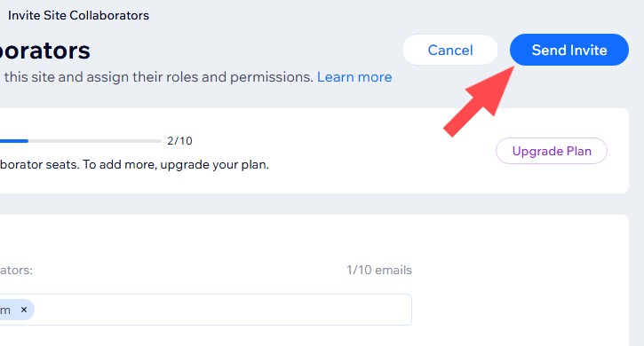Click the red arrow annotation

coord(480,101)
